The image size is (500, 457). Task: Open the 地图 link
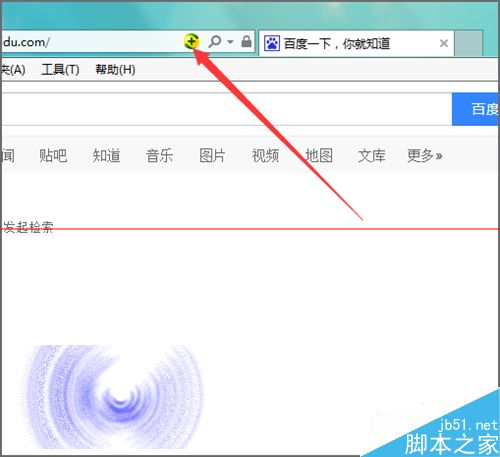coord(319,155)
